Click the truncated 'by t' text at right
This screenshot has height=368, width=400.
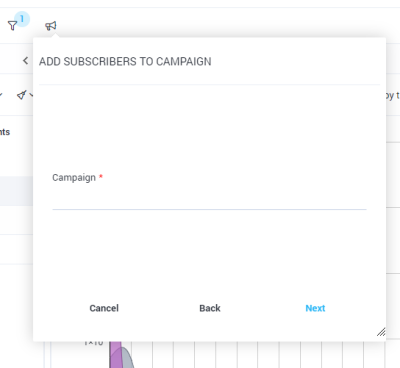[x=393, y=96]
